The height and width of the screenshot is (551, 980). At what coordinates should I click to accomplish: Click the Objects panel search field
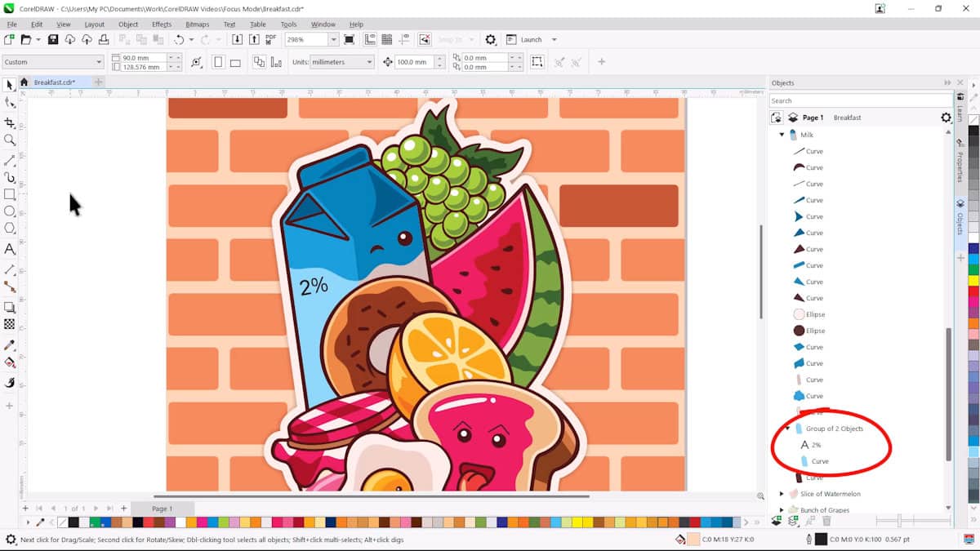[x=857, y=100]
